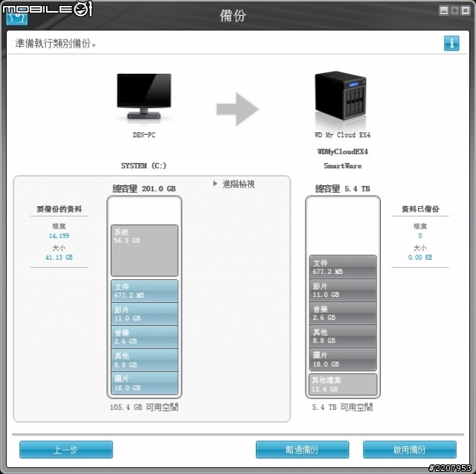This screenshot has width=476, height=474.
Task: Click the gray 文件 677.2 MB destination block
Action: tap(343, 267)
